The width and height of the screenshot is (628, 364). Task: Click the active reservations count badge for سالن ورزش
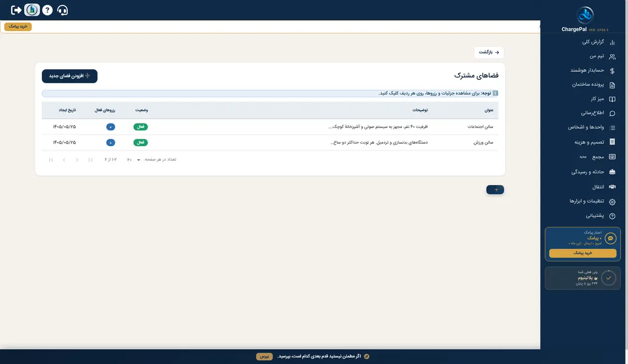(x=111, y=143)
